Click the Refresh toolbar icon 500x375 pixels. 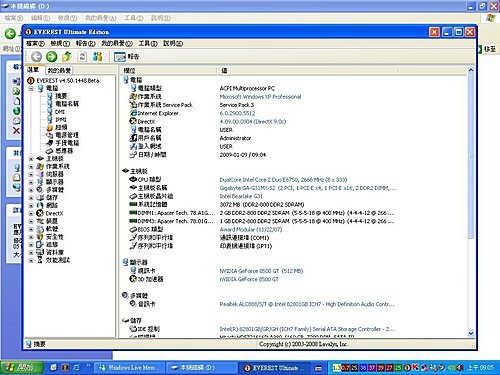coord(82,57)
